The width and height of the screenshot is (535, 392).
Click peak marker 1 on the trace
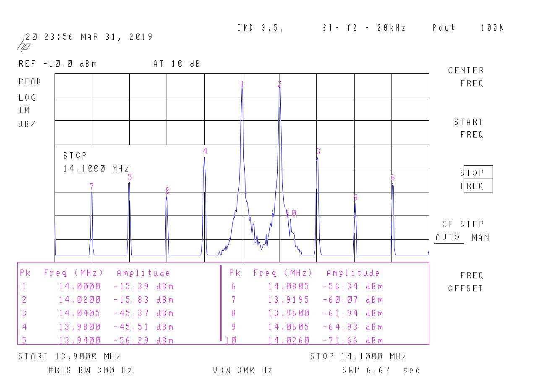point(242,85)
